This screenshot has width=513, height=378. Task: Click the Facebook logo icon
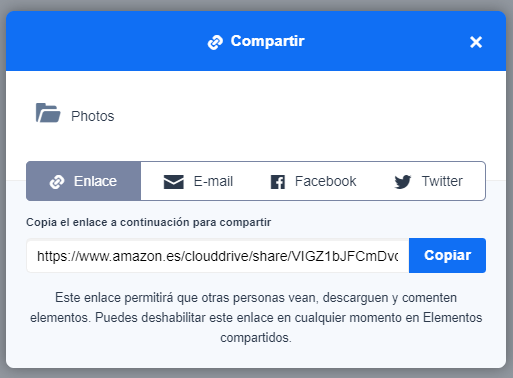pos(278,182)
